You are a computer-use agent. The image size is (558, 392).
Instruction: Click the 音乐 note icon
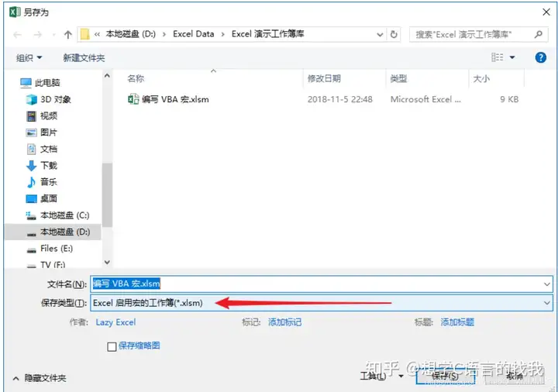click(31, 182)
